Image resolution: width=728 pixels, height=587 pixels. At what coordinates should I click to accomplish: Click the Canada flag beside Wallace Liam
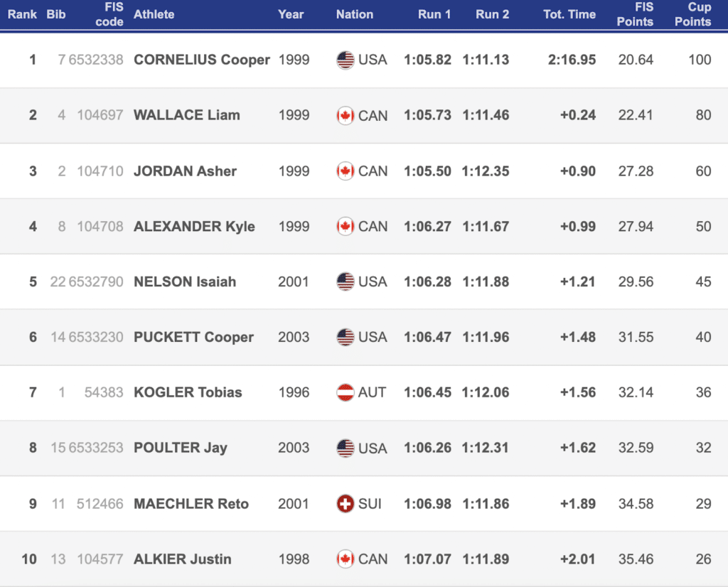(x=345, y=115)
